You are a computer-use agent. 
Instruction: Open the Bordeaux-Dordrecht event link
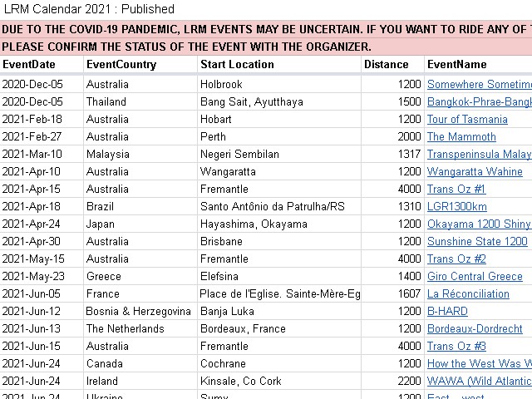475,329
